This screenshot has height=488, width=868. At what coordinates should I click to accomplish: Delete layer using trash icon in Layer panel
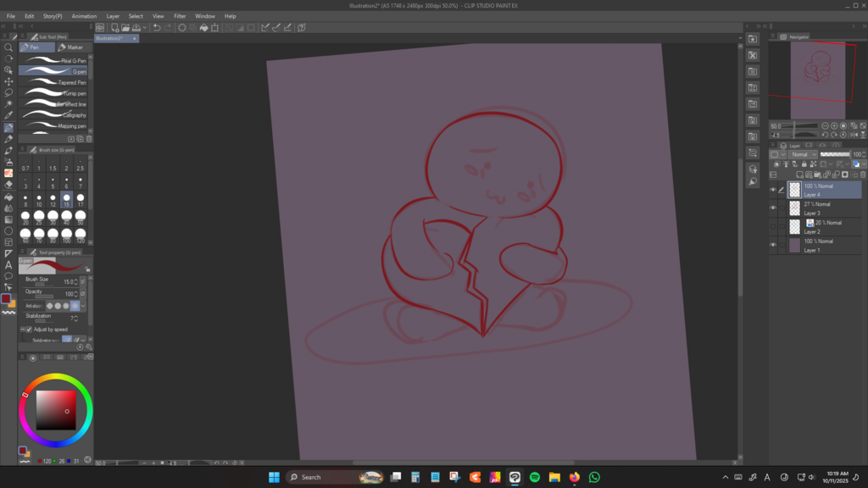coord(863,175)
